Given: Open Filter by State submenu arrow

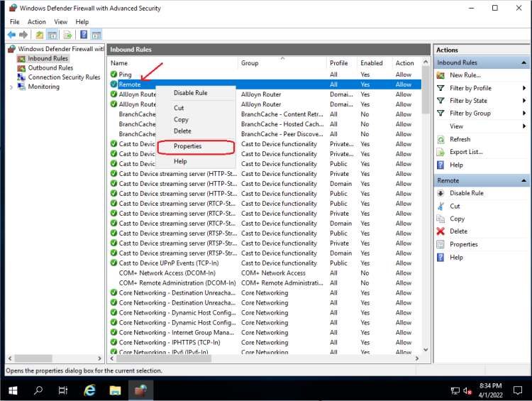Looking at the screenshot, I should (x=524, y=101).
